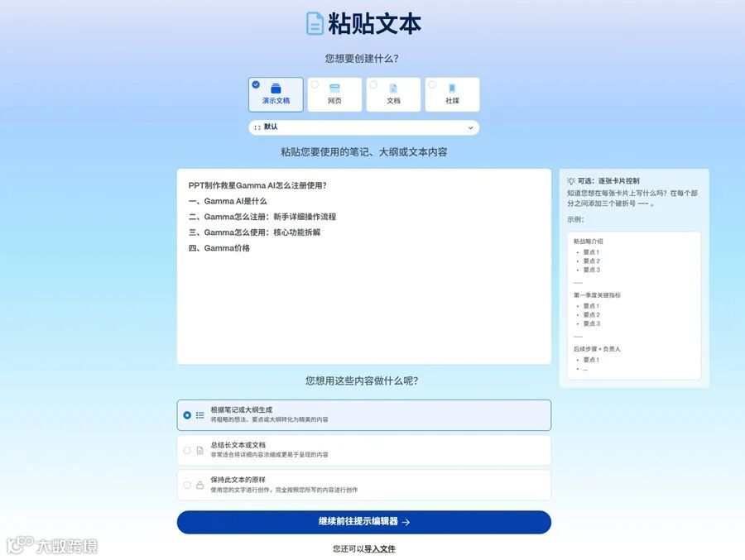
Task: Click the 社媒 phone icon
Action: pyautogui.click(x=452, y=89)
